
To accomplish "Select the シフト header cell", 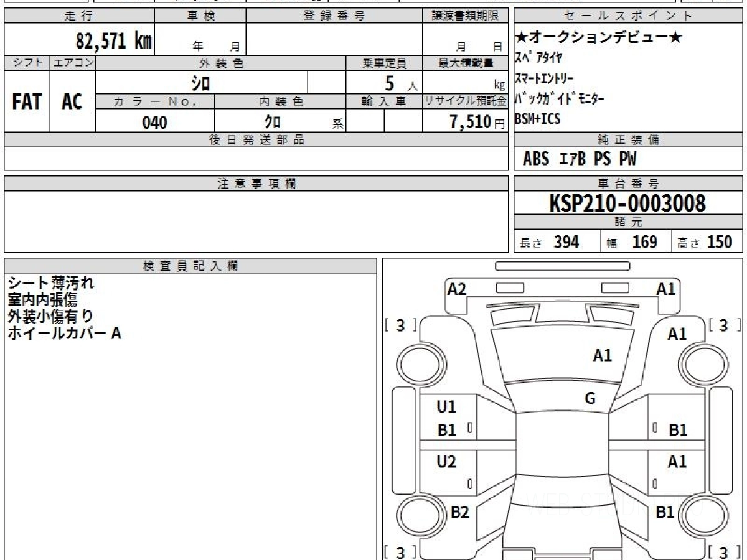I will (x=27, y=63).
